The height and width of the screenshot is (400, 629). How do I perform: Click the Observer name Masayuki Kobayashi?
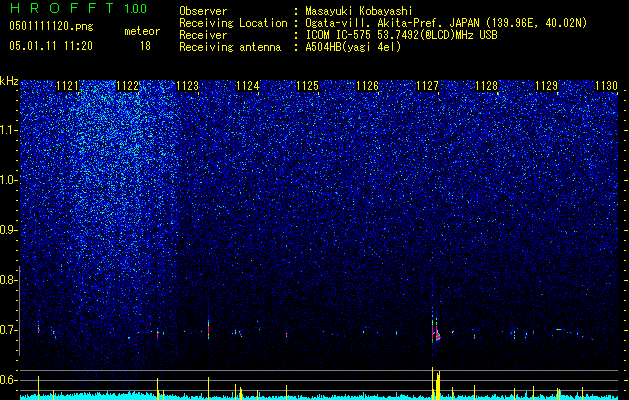click(359, 11)
